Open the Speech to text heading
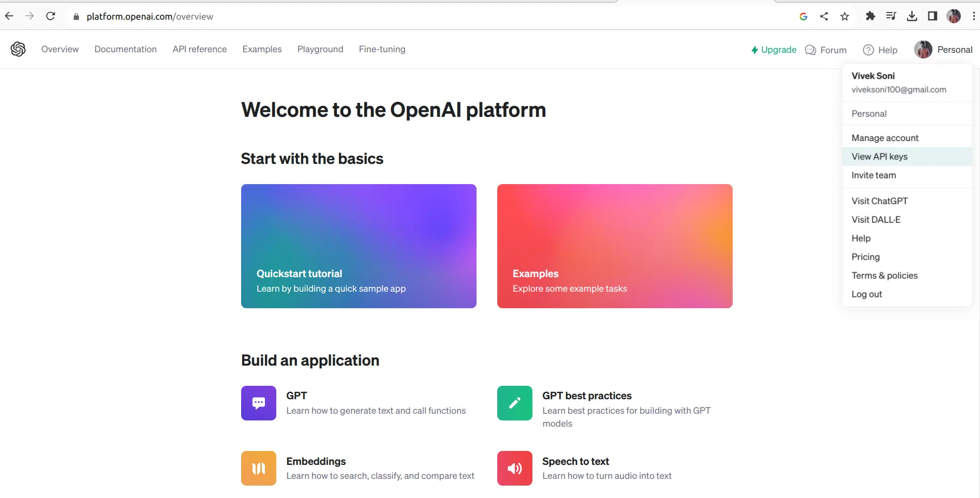980x498 pixels. coord(575,461)
